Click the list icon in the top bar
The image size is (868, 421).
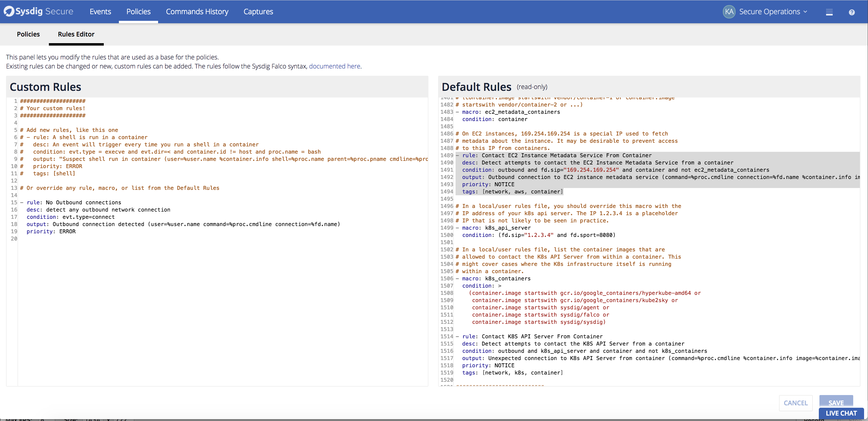pyautogui.click(x=829, y=12)
